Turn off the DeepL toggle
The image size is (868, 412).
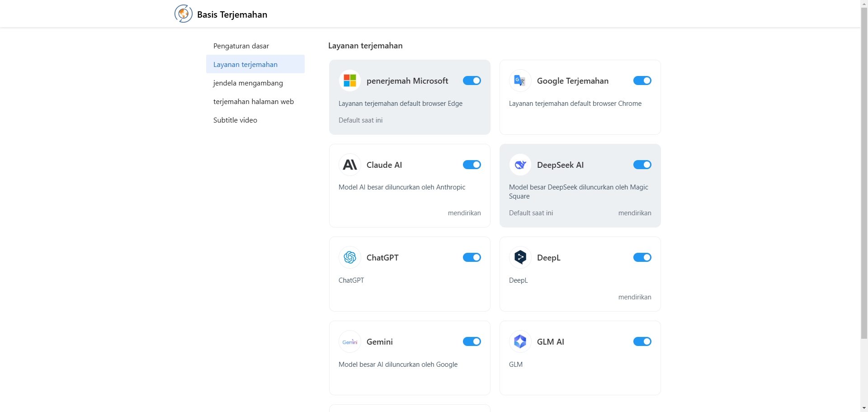pos(642,257)
